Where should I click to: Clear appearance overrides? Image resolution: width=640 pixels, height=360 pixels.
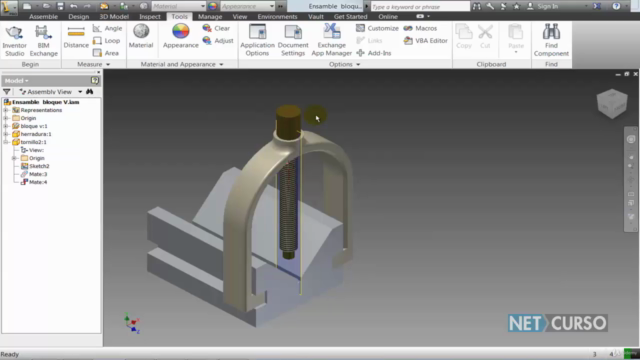click(x=216, y=28)
